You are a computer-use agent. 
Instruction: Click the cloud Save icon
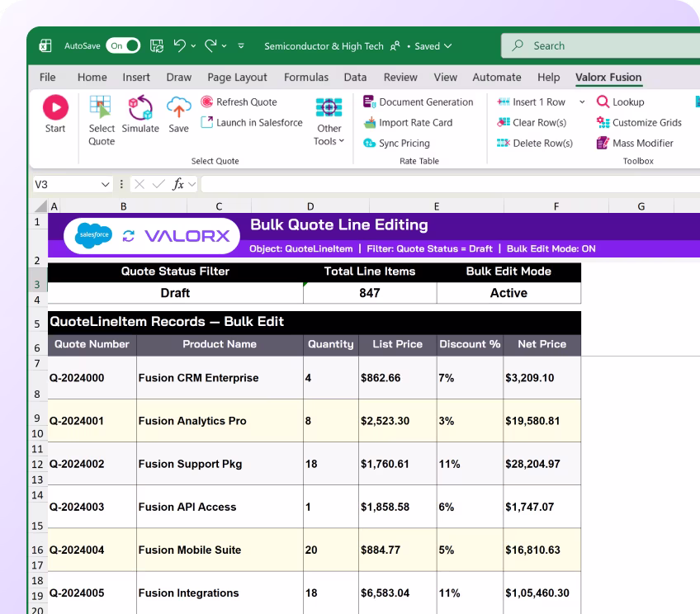[178, 107]
